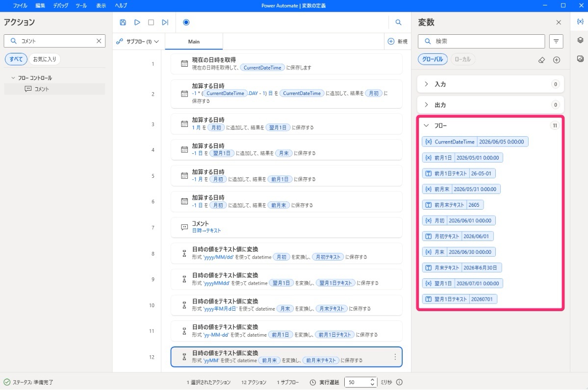Collapse the フロー variables section

click(426, 125)
